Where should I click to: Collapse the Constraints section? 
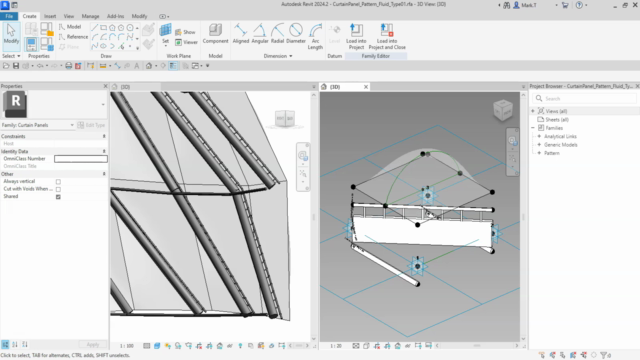coord(104,136)
